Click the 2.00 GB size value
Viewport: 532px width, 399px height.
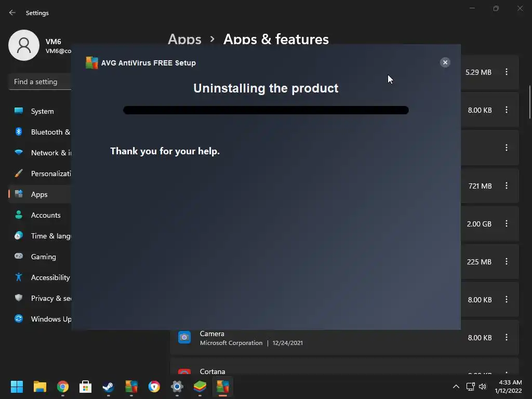[478, 224]
